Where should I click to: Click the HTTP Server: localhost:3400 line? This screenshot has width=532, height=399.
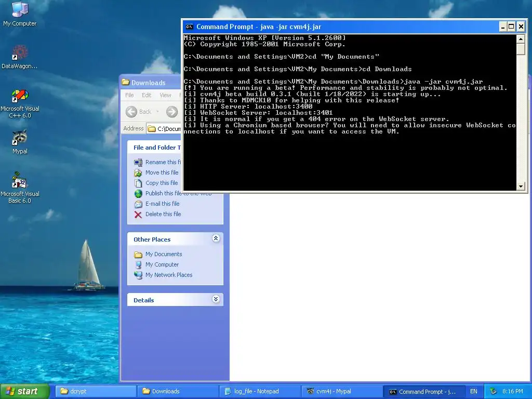(x=248, y=106)
